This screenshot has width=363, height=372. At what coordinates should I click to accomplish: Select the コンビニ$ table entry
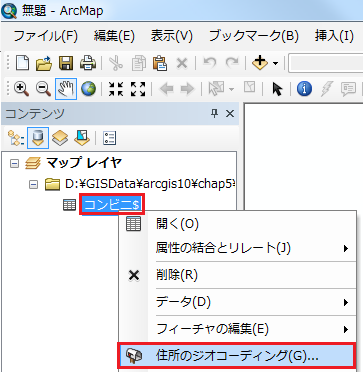(x=112, y=204)
